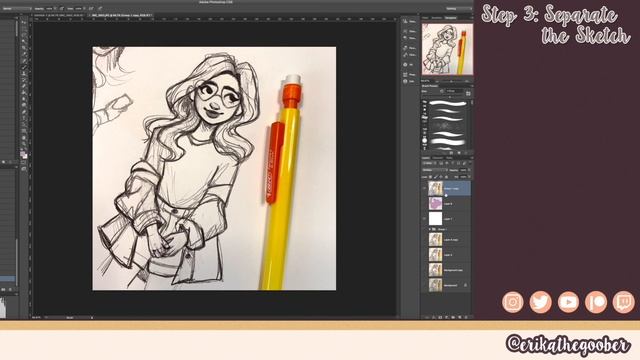
Task: Toggle visibility of Layer 6
Action: tap(424, 255)
